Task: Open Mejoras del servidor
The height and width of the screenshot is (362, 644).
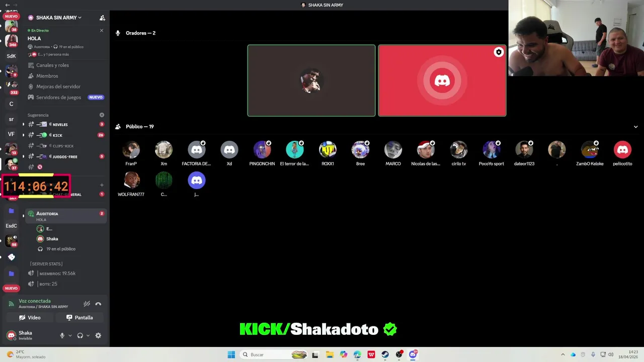Action: (58, 86)
